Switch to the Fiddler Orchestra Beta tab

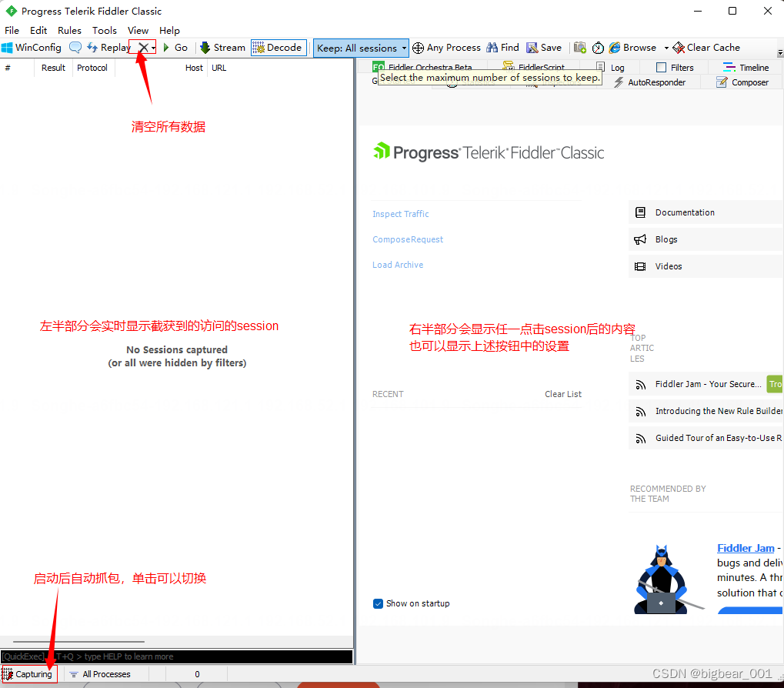click(422, 66)
